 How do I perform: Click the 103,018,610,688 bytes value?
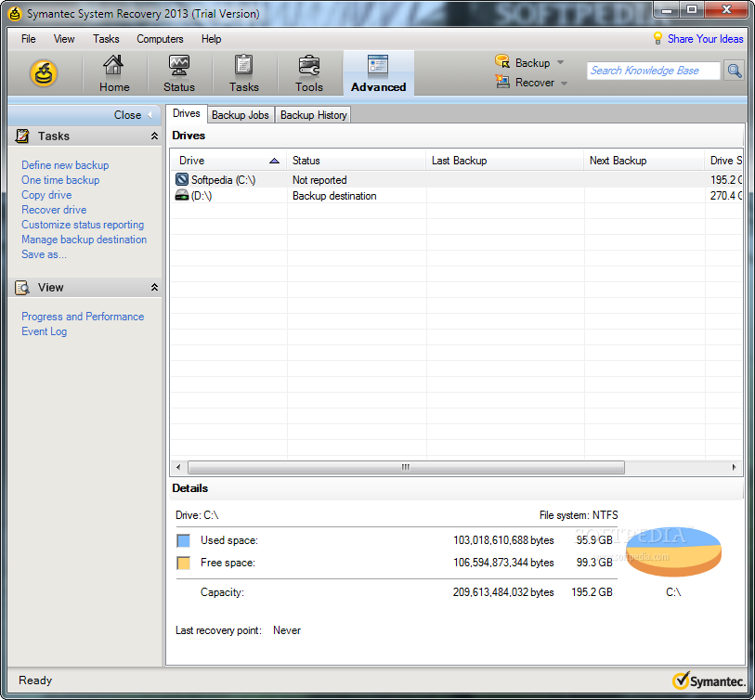coord(503,540)
